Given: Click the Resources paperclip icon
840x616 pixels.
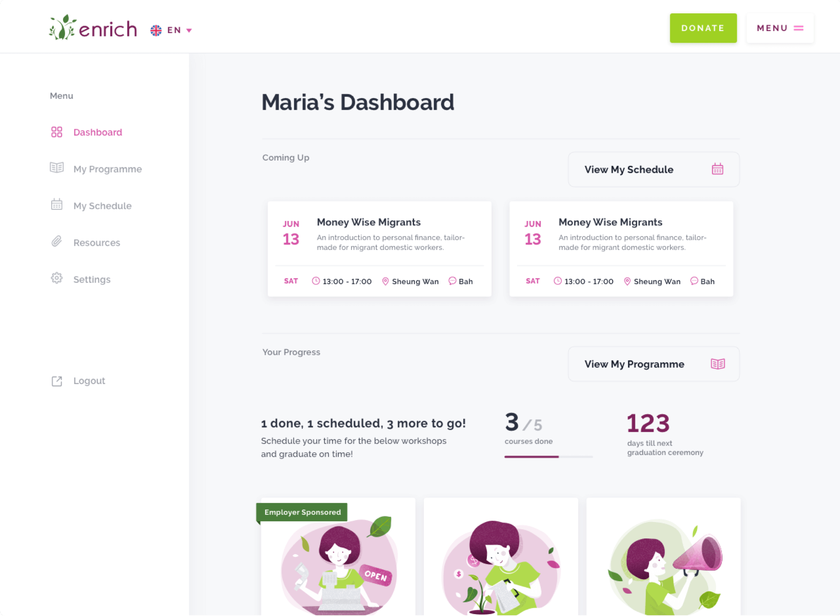Looking at the screenshot, I should 57,242.
